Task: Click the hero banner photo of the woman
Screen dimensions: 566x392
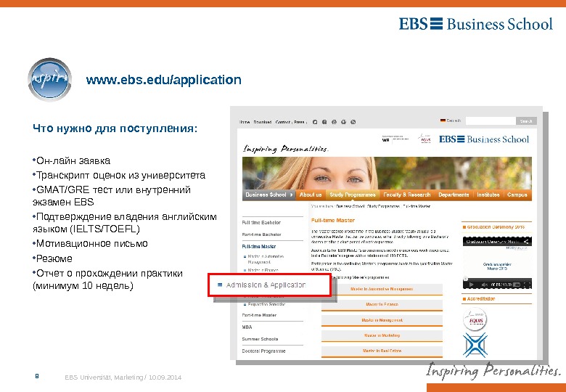Action: coord(387,173)
